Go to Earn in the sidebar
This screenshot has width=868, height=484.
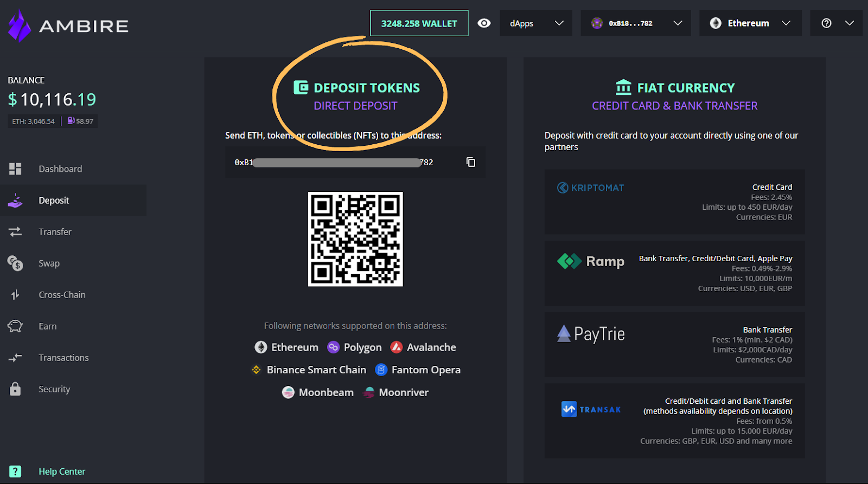pyautogui.click(x=47, y=326)
